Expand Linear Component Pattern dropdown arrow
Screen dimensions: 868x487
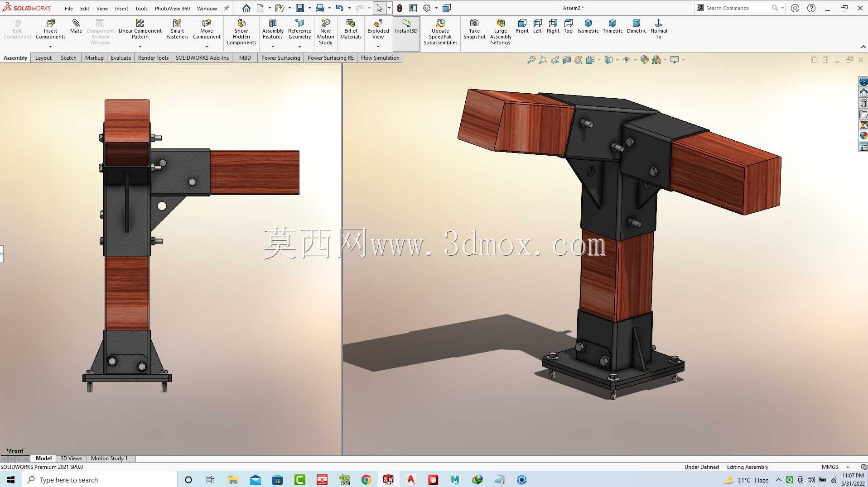140,47
